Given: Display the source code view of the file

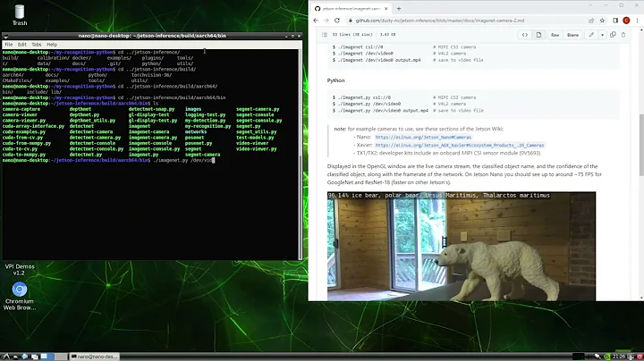Looking at the screenshot, I should click(x=525, y=35).
